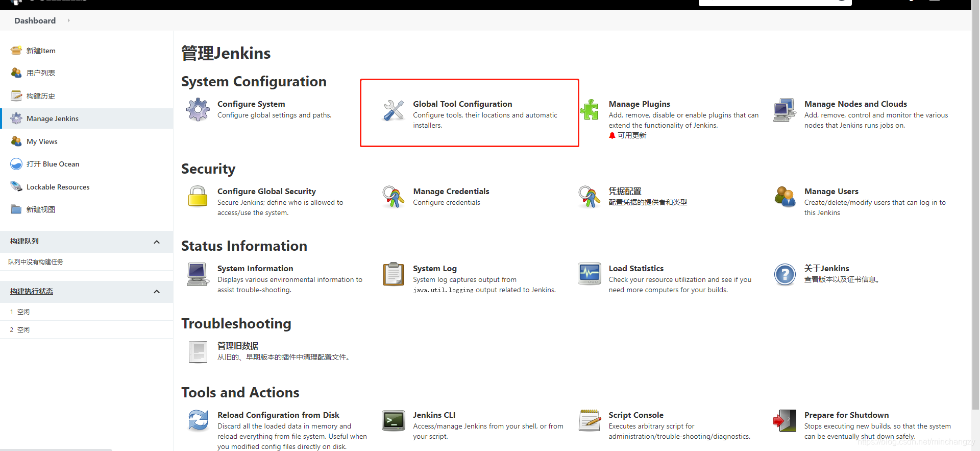Click the Jenkins CLI terminal icon
The image size is (980, 451).
click(x=394, y=420)
